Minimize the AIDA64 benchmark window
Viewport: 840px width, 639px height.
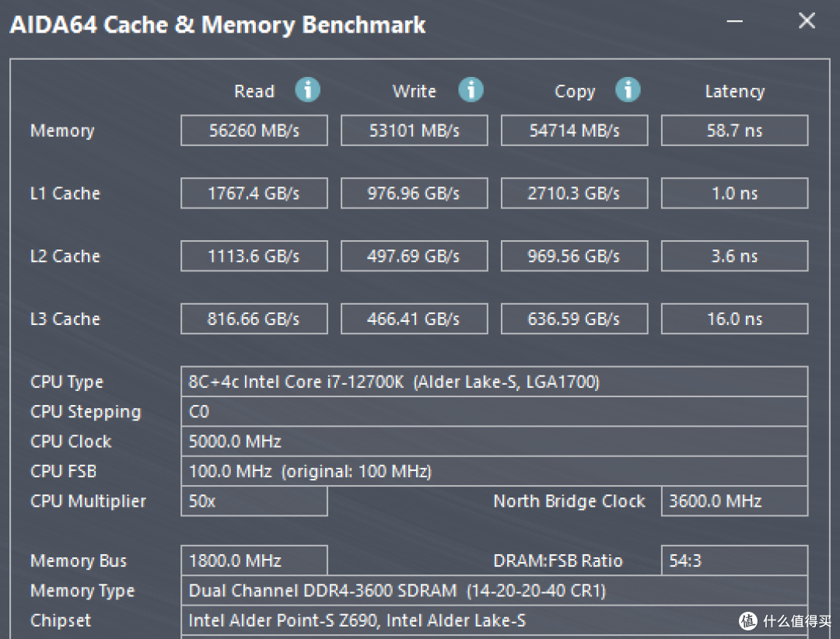click(734, 22)
